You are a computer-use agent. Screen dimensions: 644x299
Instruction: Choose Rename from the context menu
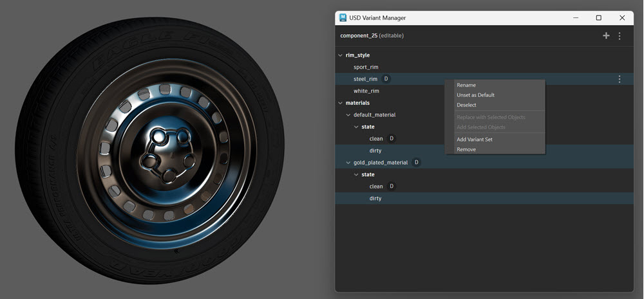[466, 85]
